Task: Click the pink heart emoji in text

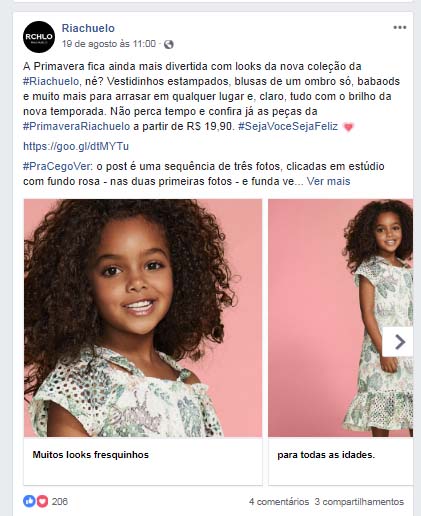Action: [x=348, y=127]
